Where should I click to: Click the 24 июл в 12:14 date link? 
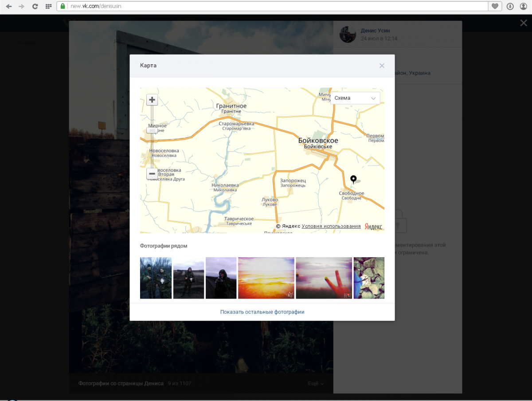point(379,39)
